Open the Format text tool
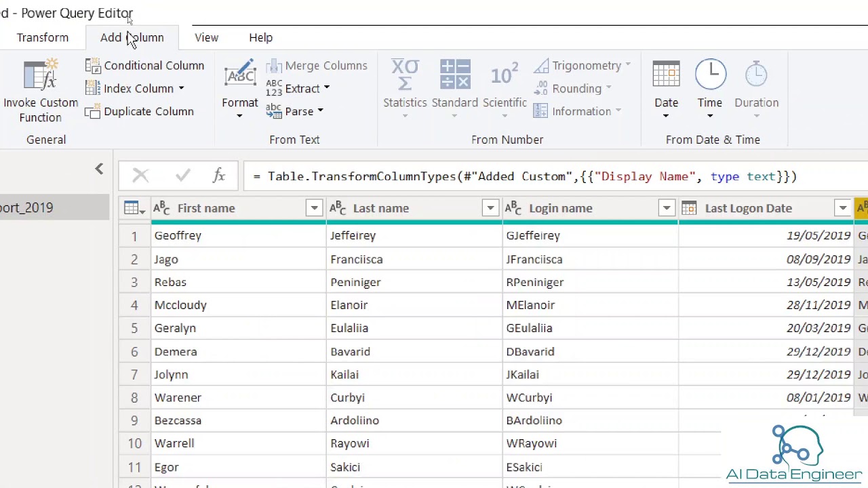The height and width of the screenshot is (488, 868). point(240,76)
